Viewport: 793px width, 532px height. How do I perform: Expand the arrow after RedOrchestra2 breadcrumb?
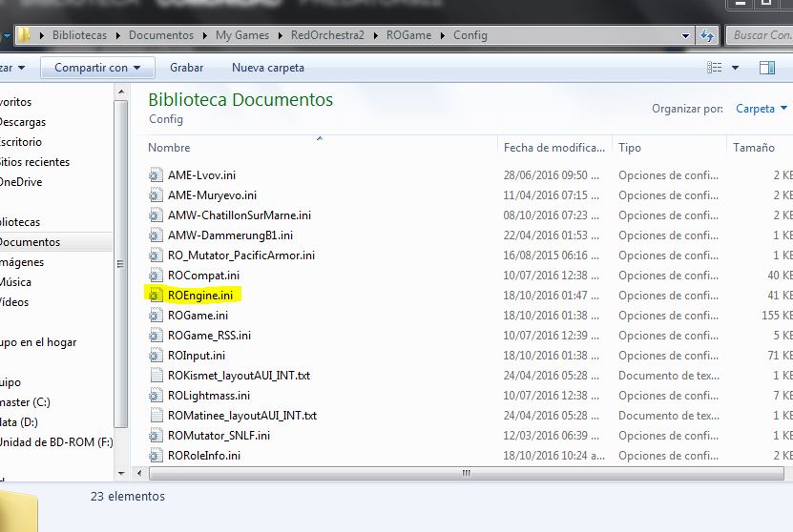click(375, 35)
